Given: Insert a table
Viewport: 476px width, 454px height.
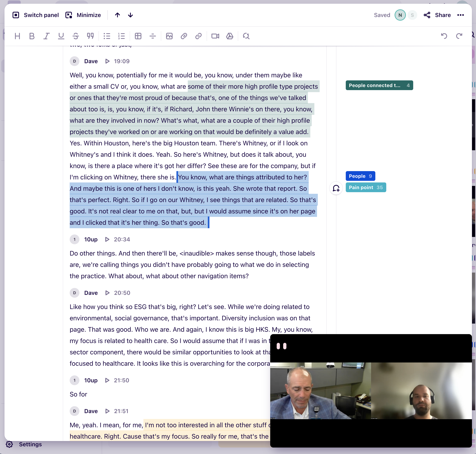Looking at the screenshot, I should [x=138, y=36].
